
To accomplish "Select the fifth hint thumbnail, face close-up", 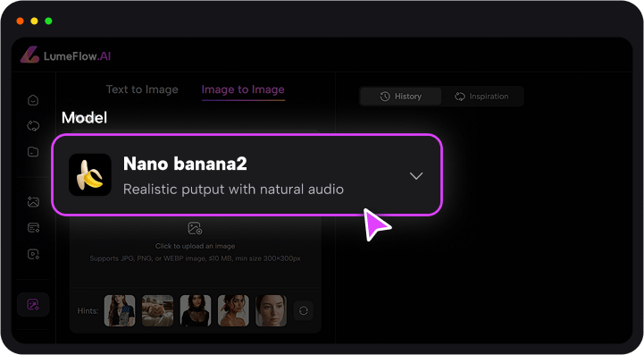I will click(271, 310).
